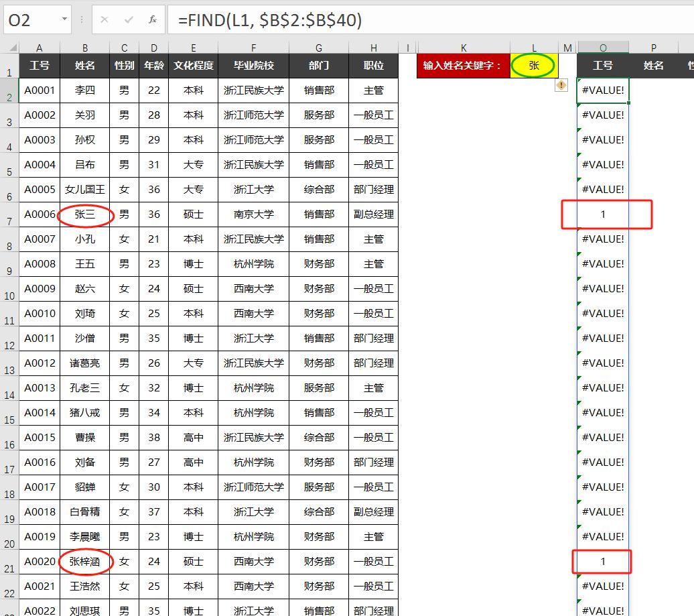
Task: Select name cell 诸葛亮
Action: point(84,363)
